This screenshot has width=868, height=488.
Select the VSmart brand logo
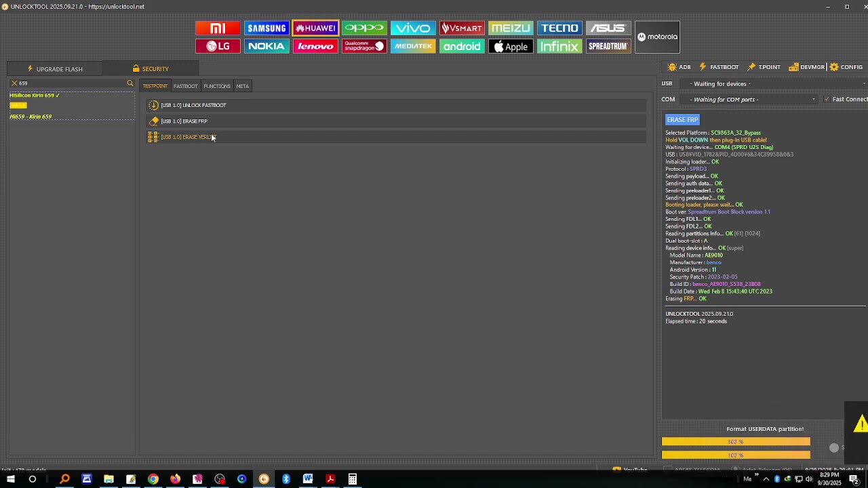(462, 28)
